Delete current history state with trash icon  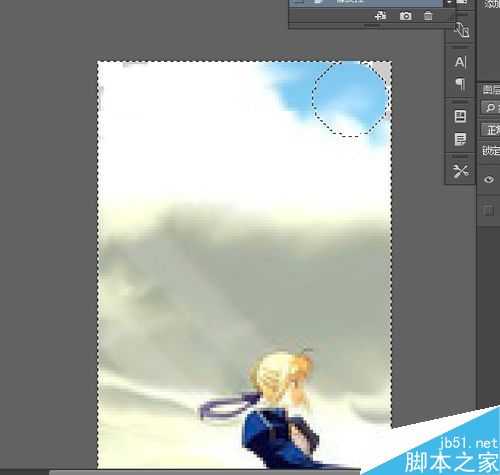[x=428, y=16]
